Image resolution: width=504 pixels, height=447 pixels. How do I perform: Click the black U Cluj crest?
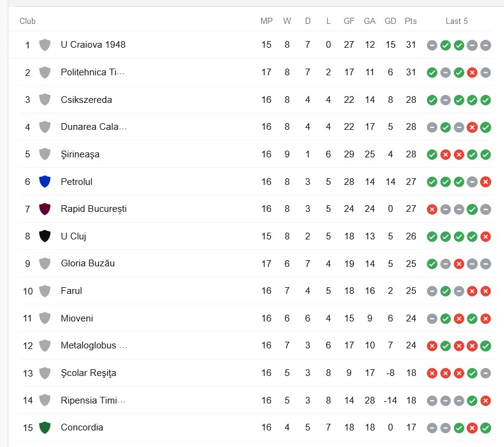45,236
